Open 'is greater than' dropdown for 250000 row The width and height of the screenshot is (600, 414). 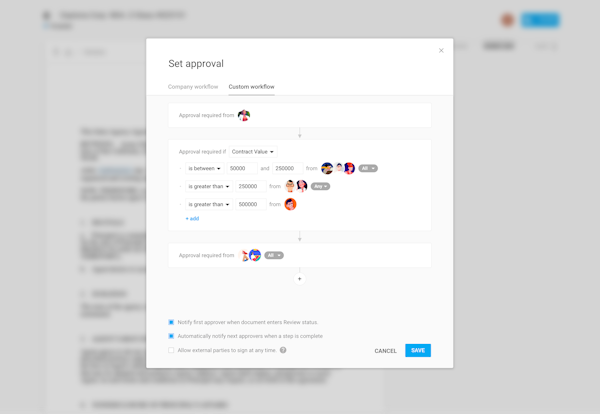tap(209, 186)
